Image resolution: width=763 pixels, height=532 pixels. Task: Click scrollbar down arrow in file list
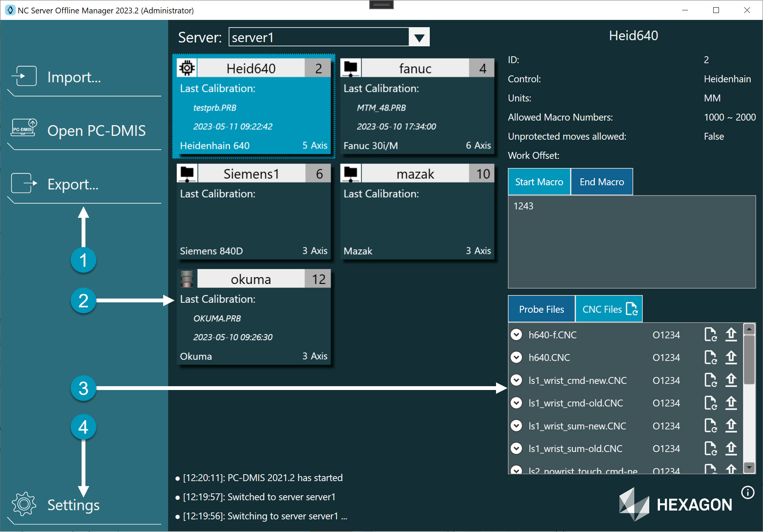click(x=749, y=467)
